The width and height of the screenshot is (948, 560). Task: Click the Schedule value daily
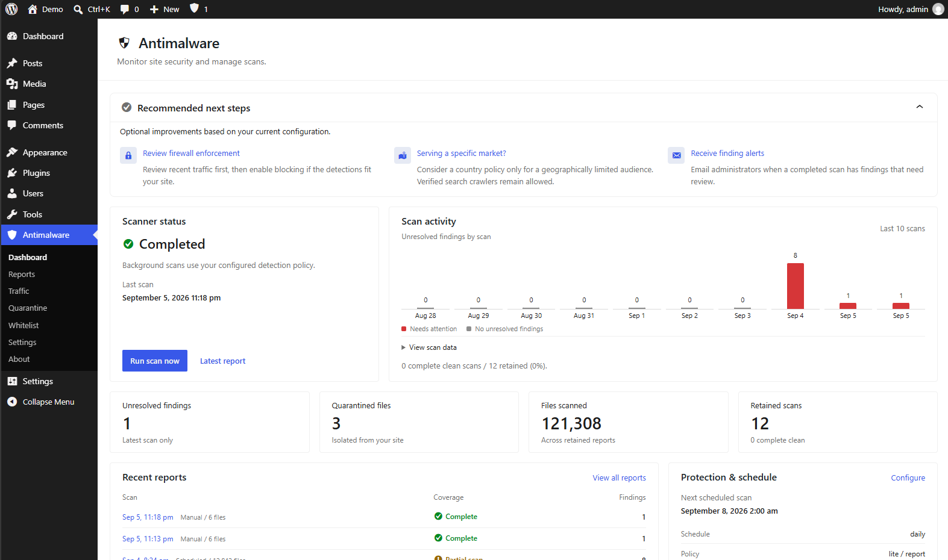(x=917, y=534)
